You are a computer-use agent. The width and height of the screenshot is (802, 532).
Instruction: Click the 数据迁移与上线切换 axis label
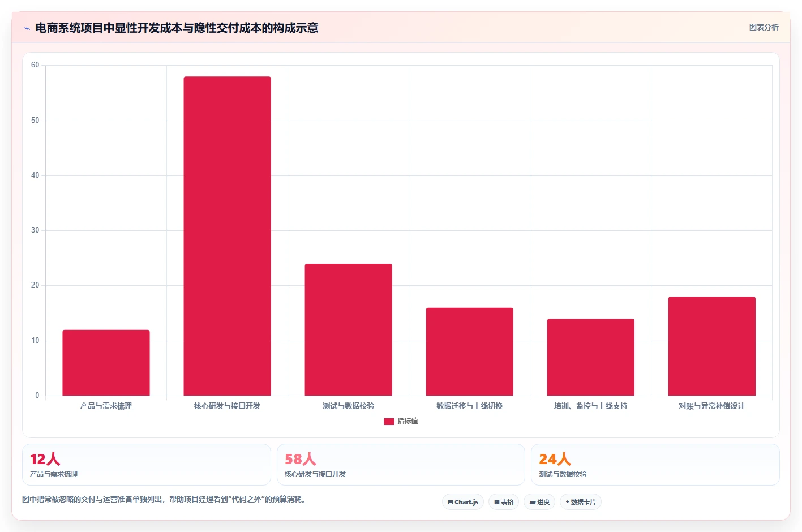coord(469,406)
